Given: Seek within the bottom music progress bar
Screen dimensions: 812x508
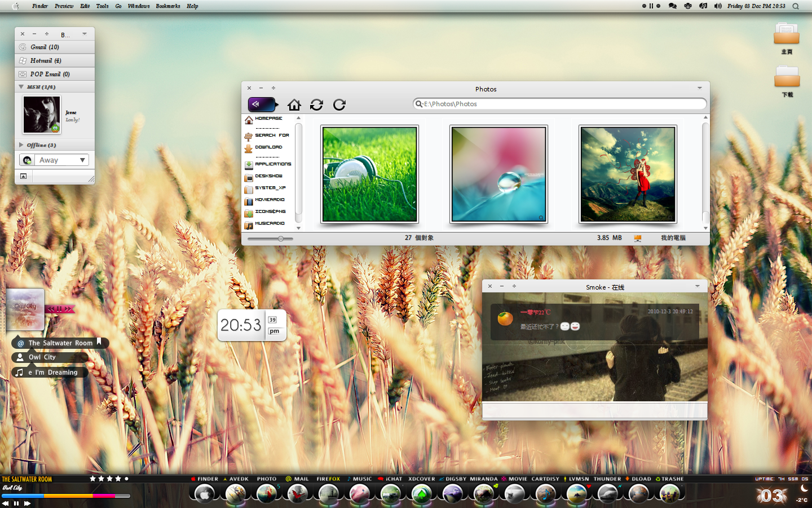Looking at the screenshot, I should pyautogui.click(x=66, y=496).
